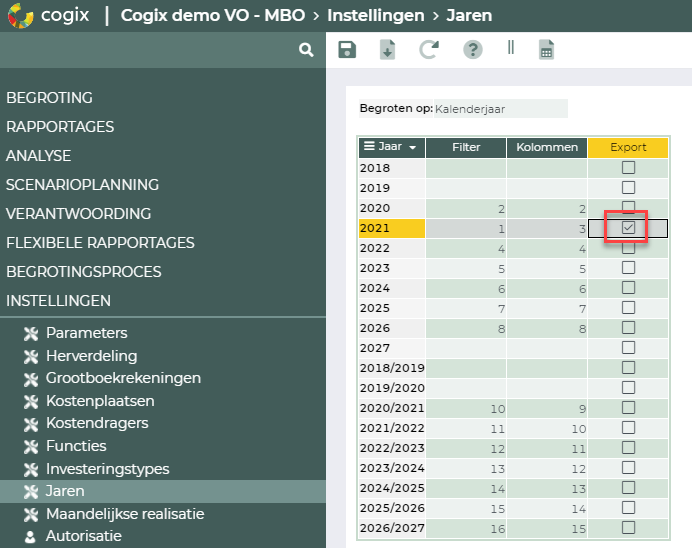Select the 2018/2019 year cell

click(392, 368)
